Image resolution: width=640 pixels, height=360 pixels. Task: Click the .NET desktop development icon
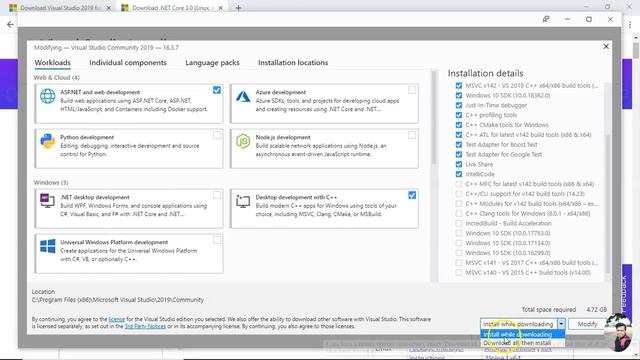tap(47, 200)
